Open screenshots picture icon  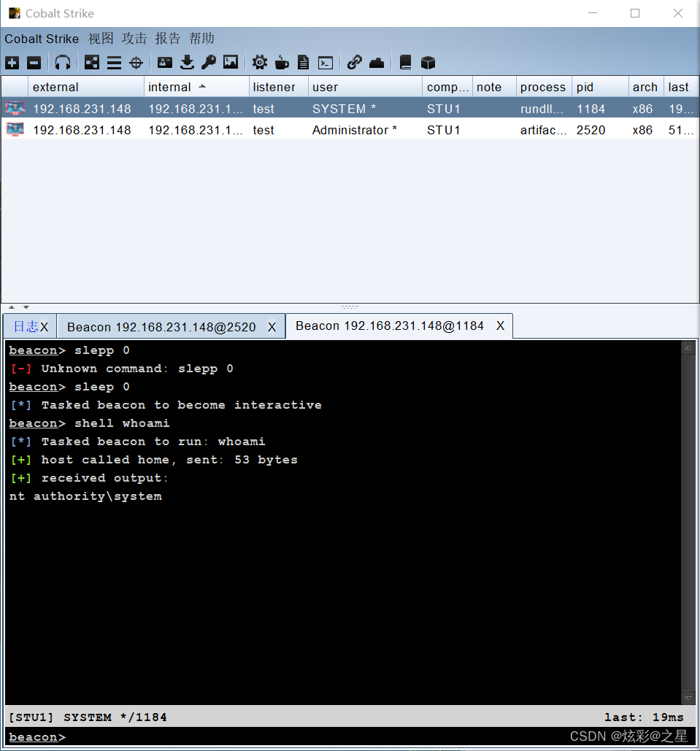click(x=231, y=62)
